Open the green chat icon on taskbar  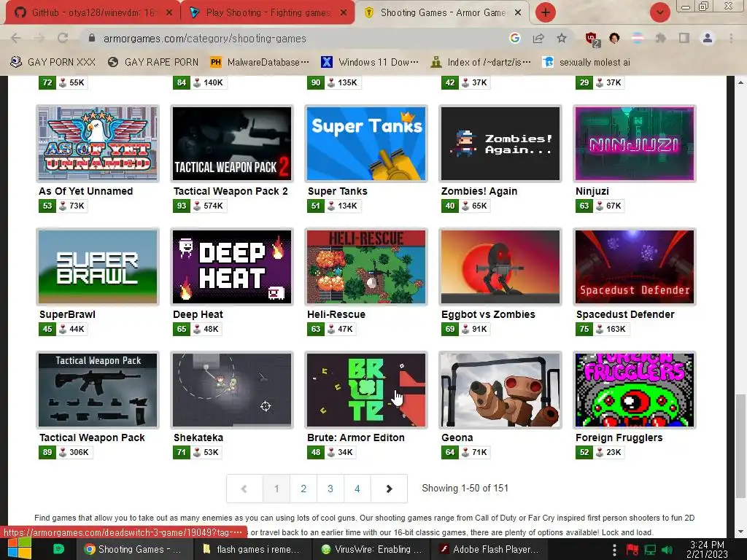pyautogui.click(x=58, y=549)
